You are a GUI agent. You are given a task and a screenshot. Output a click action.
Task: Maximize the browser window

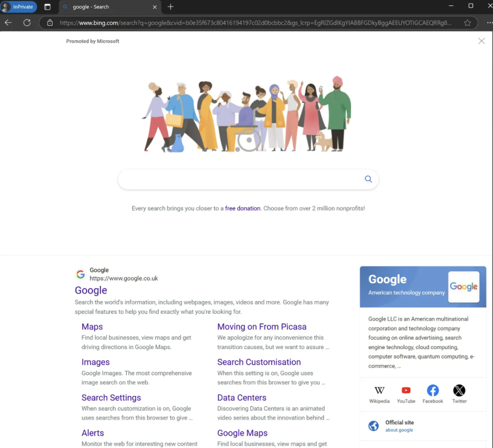click(x=471, y=5)
